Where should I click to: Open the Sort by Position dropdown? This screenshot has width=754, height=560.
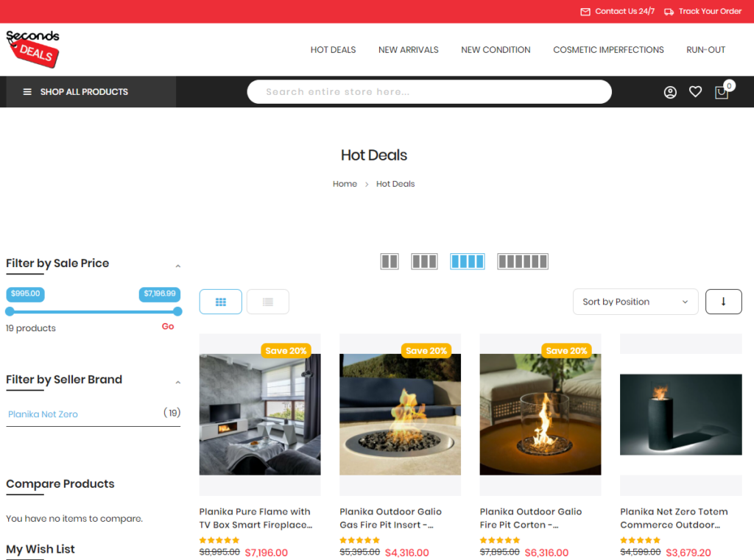click(x=635, y=302)
